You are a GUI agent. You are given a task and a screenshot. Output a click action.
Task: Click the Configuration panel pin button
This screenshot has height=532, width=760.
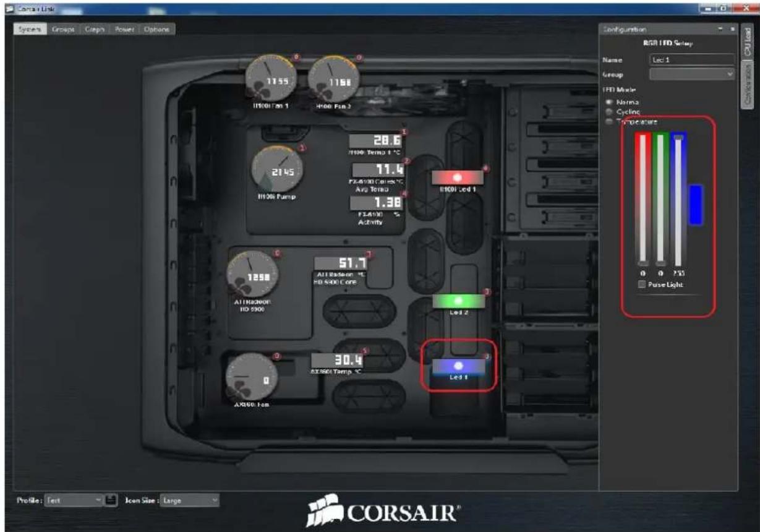[721, 29]
